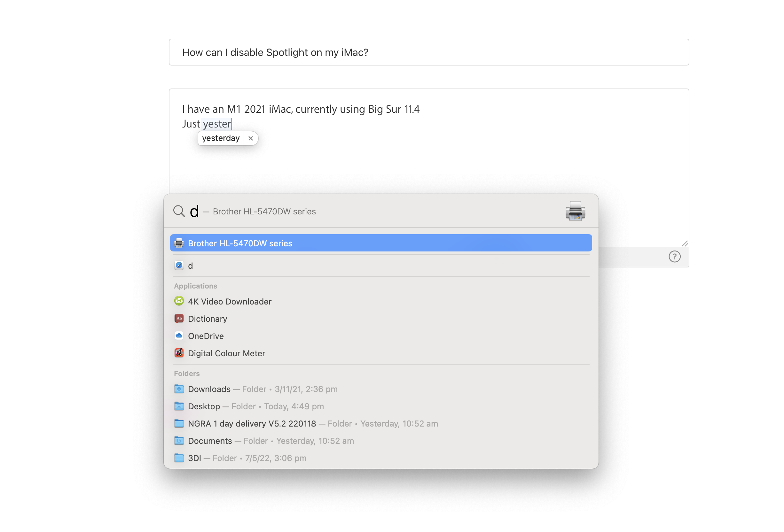
Task: Open the Documents folder result
Action: [209, 441]
